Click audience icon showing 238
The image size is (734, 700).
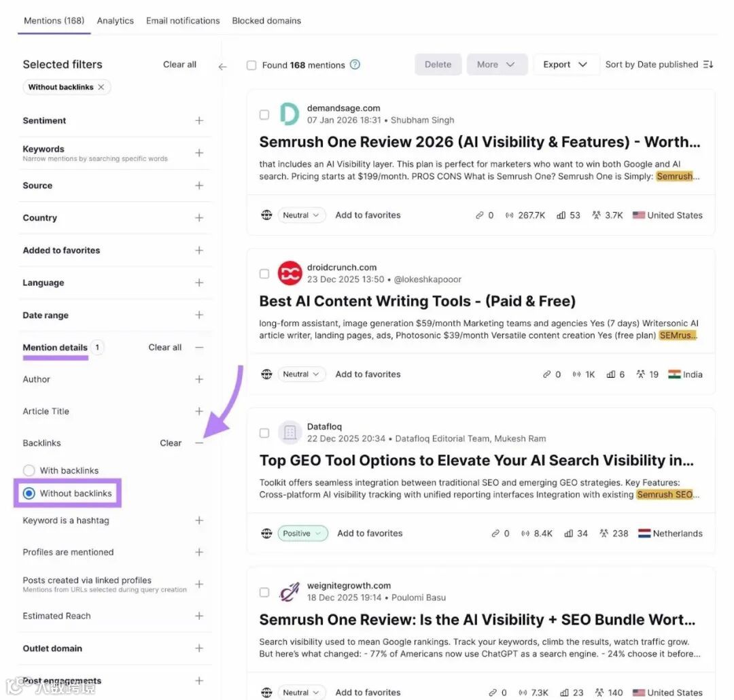click(604, 533)
